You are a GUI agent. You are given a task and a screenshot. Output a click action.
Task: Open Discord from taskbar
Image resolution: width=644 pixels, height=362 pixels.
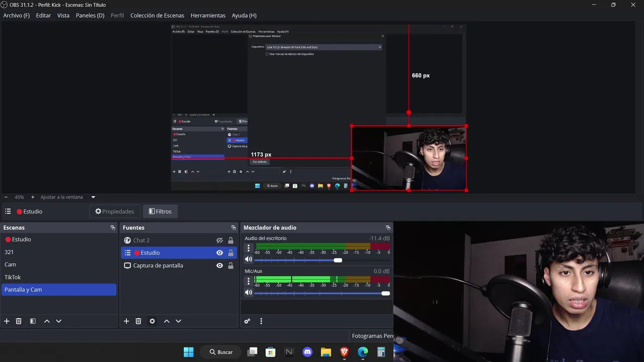click(x=307, y=352)
